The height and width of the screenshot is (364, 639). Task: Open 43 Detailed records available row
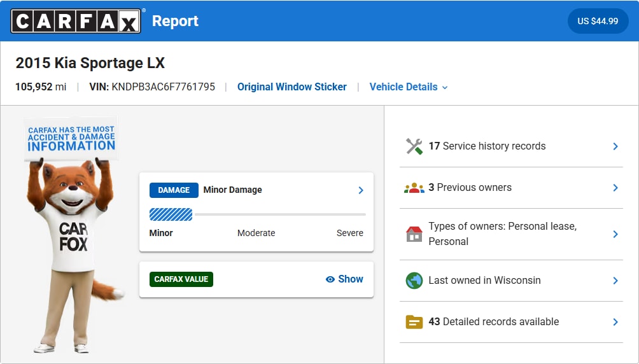point(493,322)
